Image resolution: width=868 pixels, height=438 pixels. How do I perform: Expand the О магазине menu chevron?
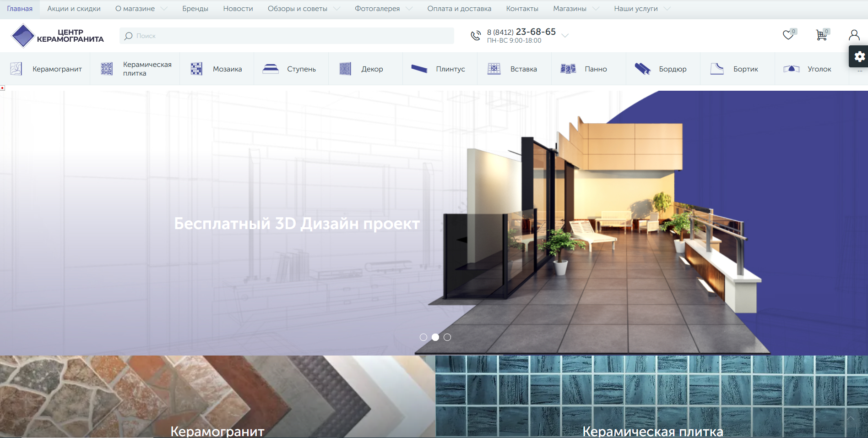[x=164, y=9]
